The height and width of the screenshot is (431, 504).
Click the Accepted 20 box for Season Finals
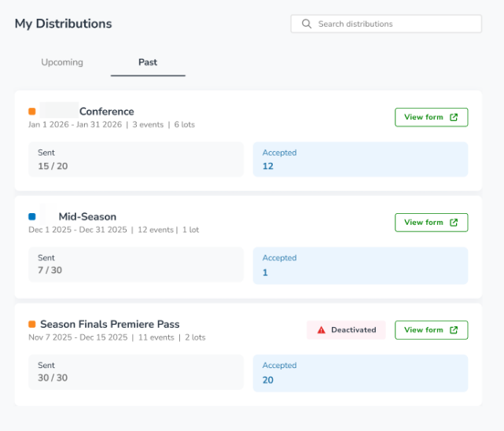click(x=361, y=373)
